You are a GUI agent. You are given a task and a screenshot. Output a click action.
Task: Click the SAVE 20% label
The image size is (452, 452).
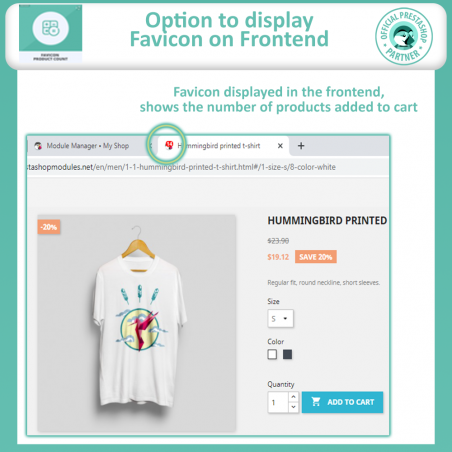tap(316, 257)
